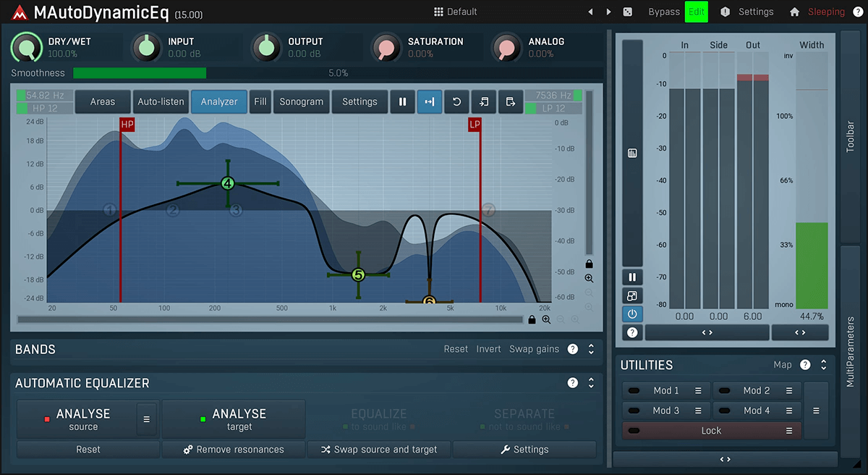Screen dimensions: 868x475
Task: Enable the Auto-listen option
Action: [x=161, y=102]
